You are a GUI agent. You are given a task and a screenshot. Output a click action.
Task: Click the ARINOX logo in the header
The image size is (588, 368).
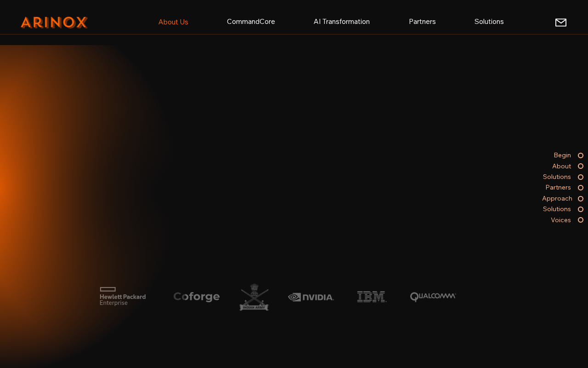pyautogui.click(x=54, y=23)
